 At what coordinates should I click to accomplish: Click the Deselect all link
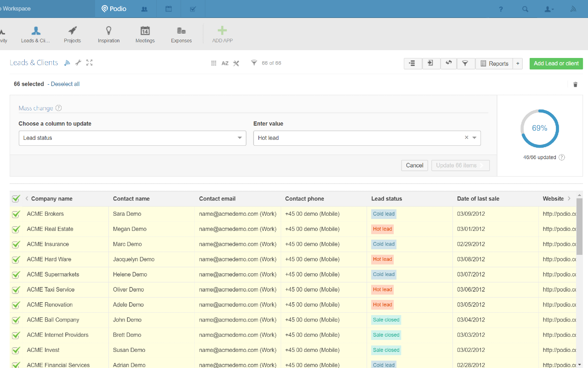pyautogui.click(x=65, y=84)
